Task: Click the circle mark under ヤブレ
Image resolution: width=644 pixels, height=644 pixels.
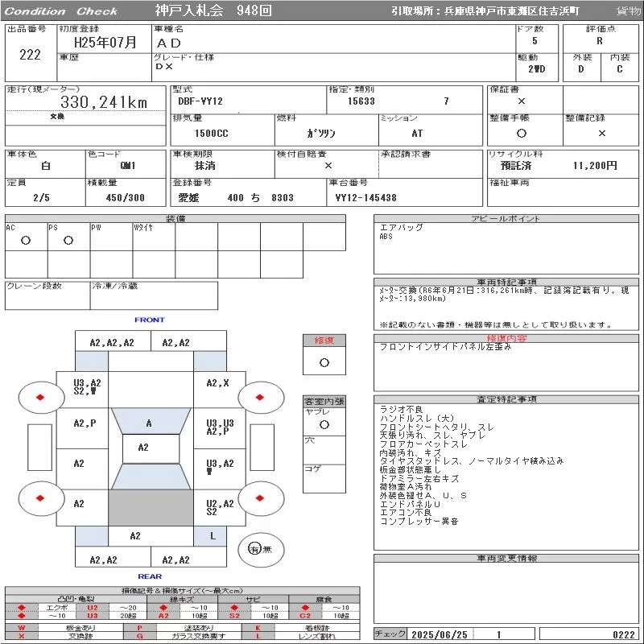Action: (324, 425)
